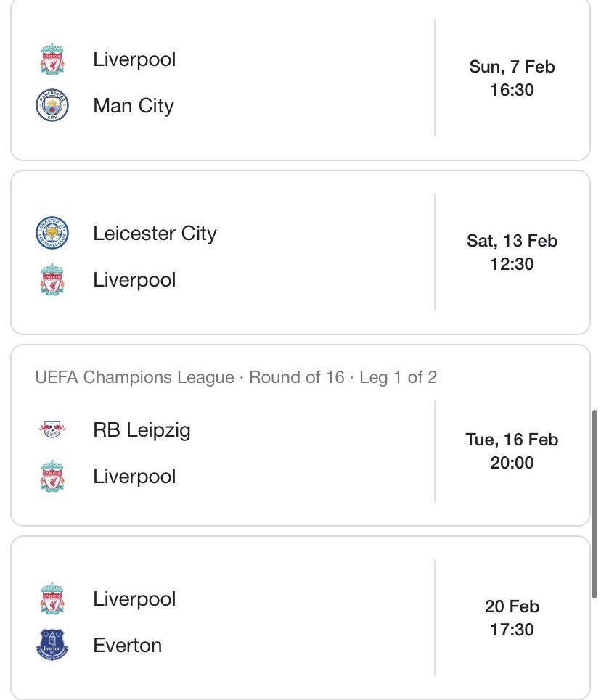Click Liverpool crest in Leicester City fixture
This screenshot has width=601, height=700.
(52, 279)
